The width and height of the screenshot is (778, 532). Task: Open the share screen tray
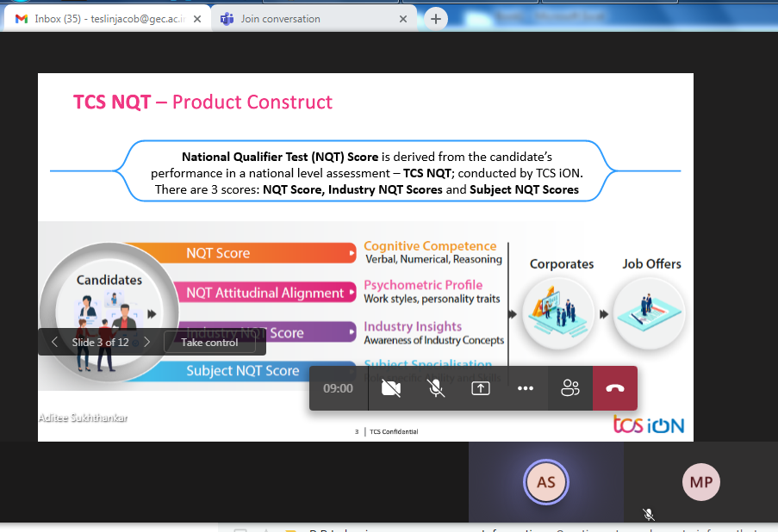point(480,388)
